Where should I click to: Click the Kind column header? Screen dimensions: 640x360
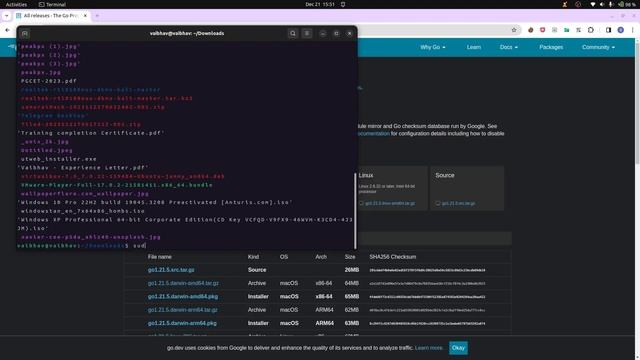(253, 257)
